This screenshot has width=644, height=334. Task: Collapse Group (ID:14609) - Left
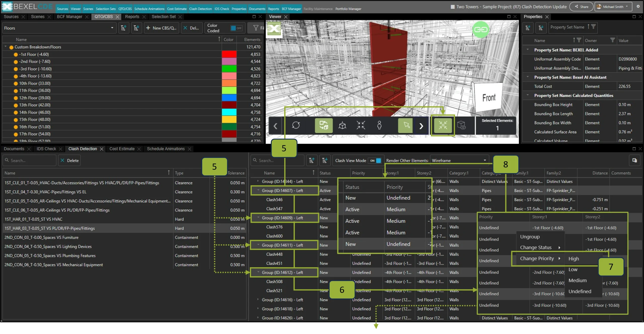click(x=258, y=218)
